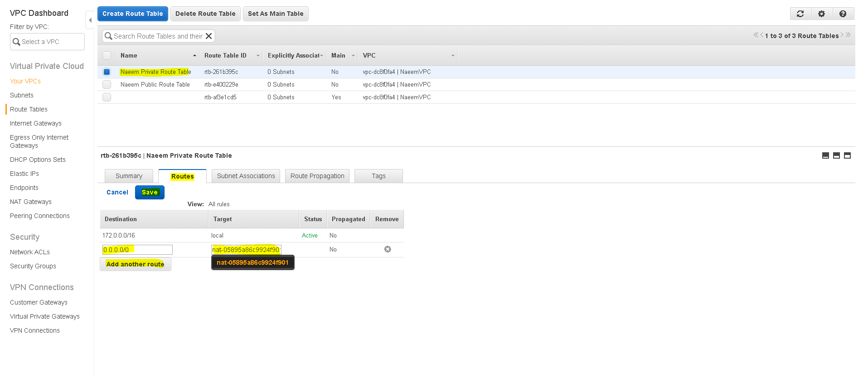The height and width of the screenshot is (378, 868).
Task: Open VPC Dashboard link
Action: point(39,13)
